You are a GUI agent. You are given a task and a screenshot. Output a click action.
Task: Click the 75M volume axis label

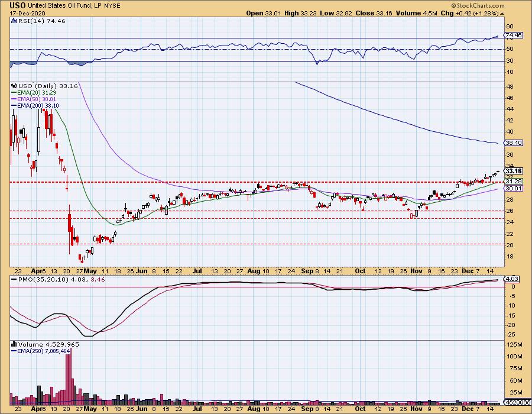click(x=516, y=368)
